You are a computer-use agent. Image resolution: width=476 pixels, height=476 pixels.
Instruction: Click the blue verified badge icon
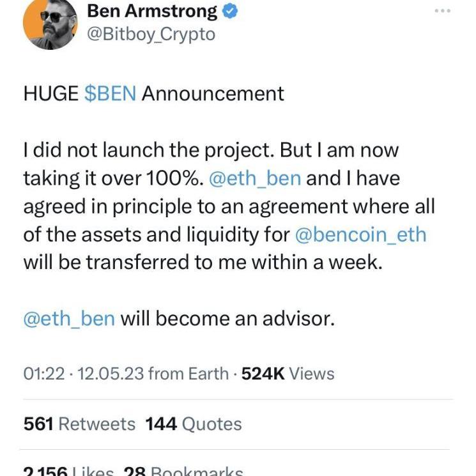click(x=228, y=10)
